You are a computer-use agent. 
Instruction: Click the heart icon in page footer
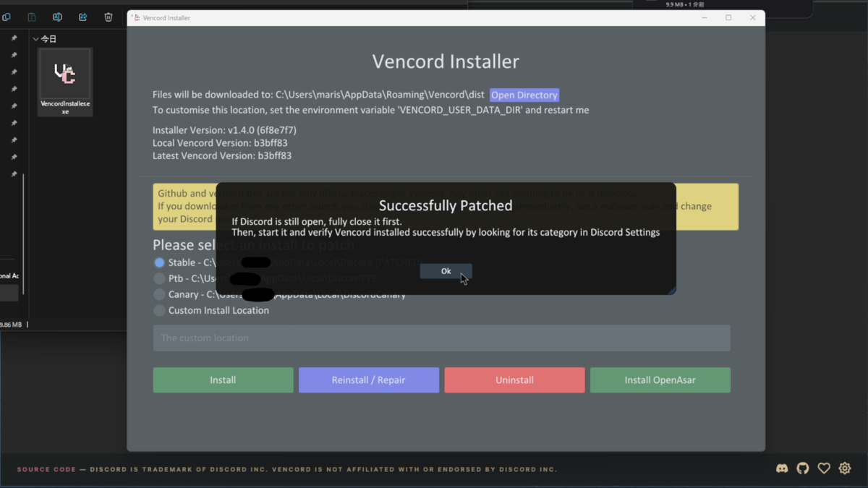pyautogui.click(x=824, y=468)
